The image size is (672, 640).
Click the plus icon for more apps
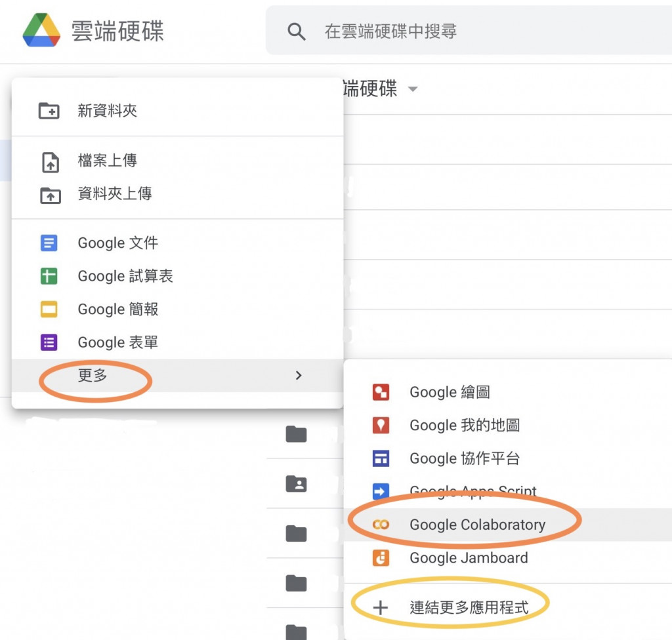381,607
